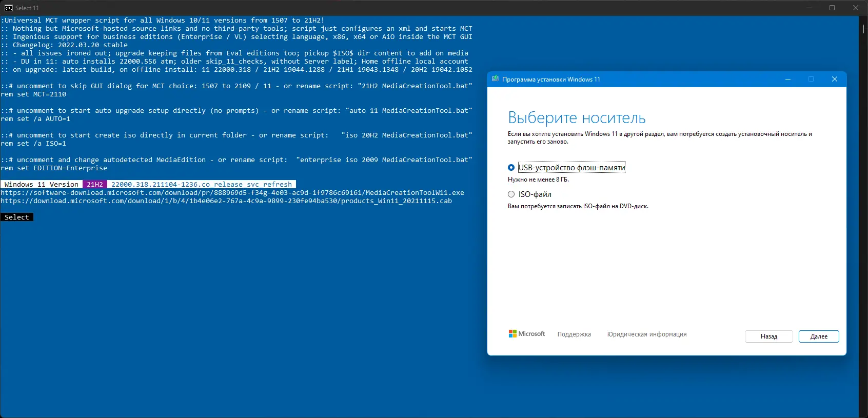Click the purple 21H2 version badge
The width and height of the screenshot is (868, 418).
[x=95, y=185]
